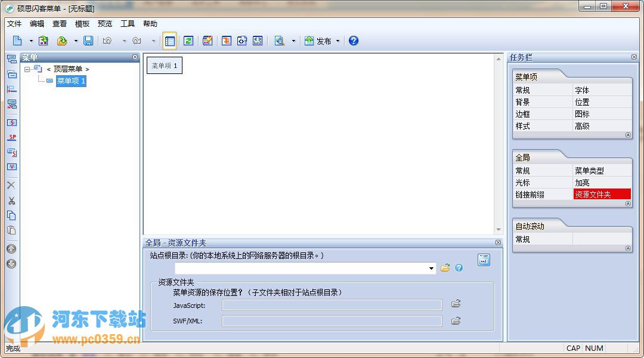Save the current menu
The height and width of the screenshot is (358, 644).
(x=88, y=41)
